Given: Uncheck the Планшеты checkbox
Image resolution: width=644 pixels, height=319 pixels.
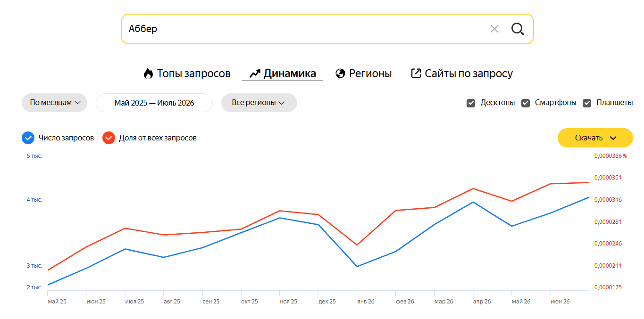Looking at the screenshot, I should pos(587,103).
